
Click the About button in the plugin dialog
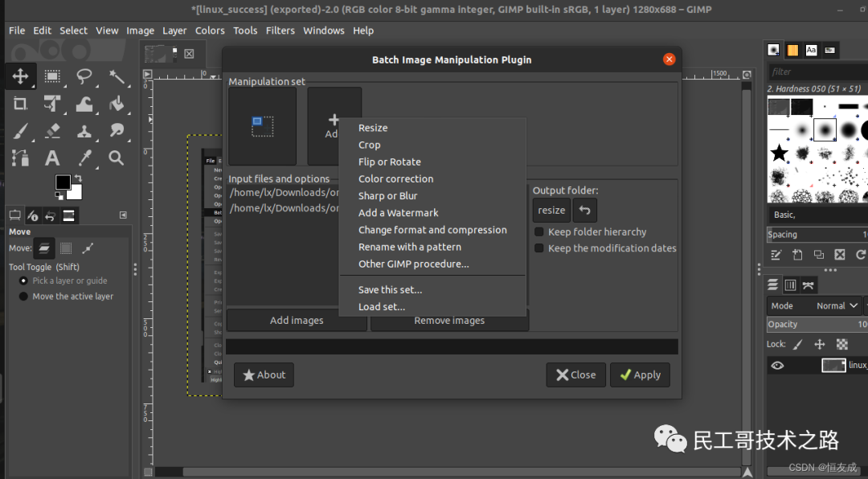click(x=264, y=375)
